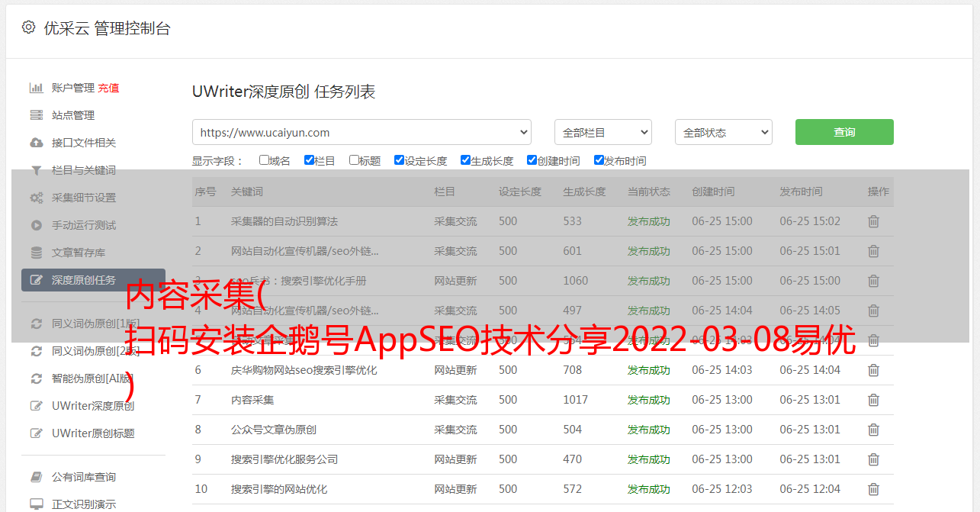Click the bar chart icon for 账户管理
Screen dimensions: 980x512
(36, 88)
